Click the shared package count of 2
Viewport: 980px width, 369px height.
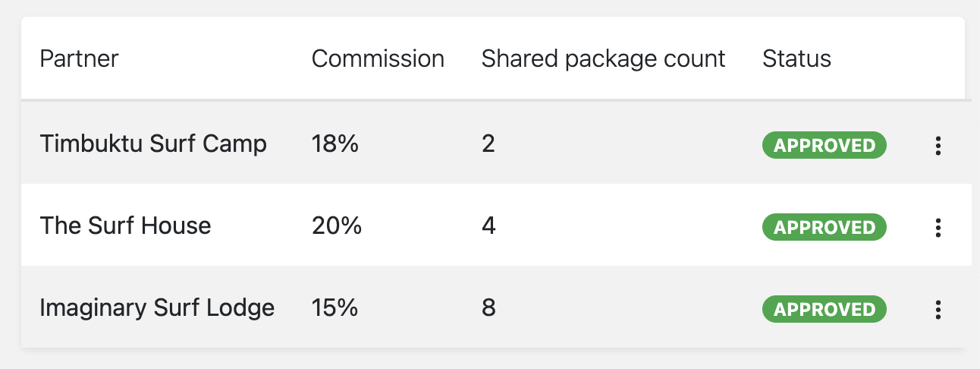coord(488,143)
